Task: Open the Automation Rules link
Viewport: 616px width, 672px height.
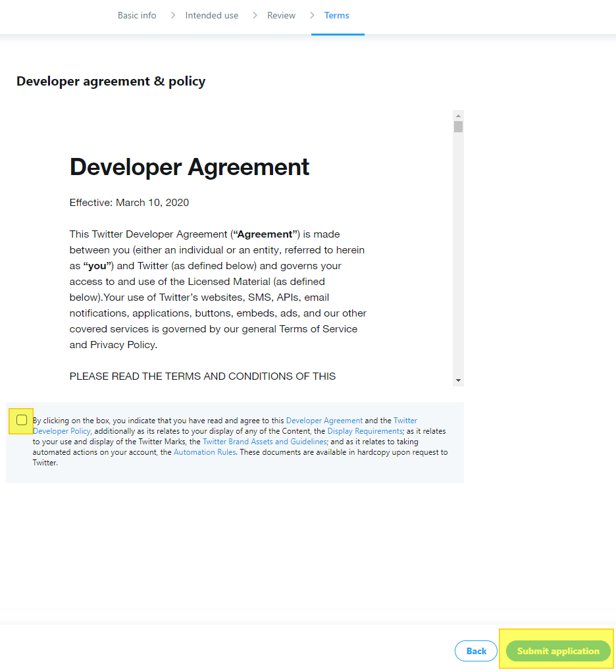Action: point(205,452)
